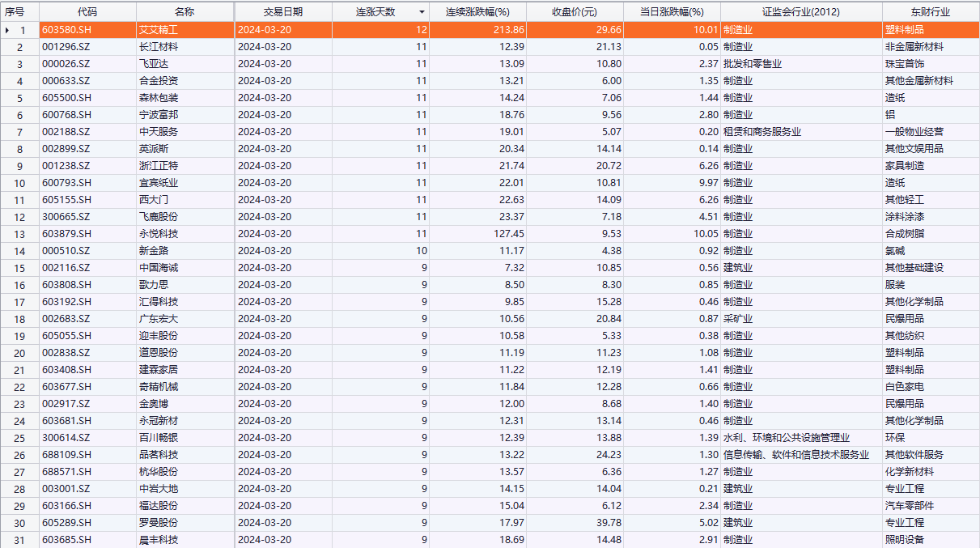The height and width of the screenshot is (548, 980).
Task: Sort by 连续涨跌幅(%) column header
Action: click(477, 12)
